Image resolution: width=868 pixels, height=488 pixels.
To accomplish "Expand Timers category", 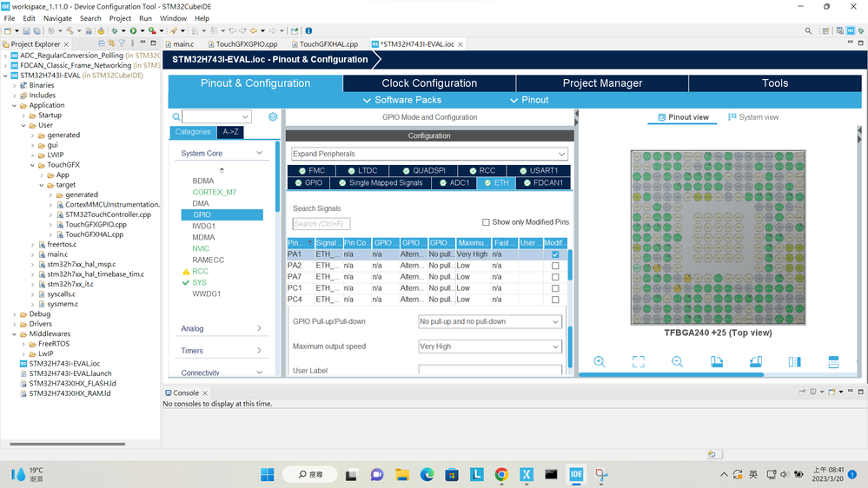I will click(x=259, y=350).
